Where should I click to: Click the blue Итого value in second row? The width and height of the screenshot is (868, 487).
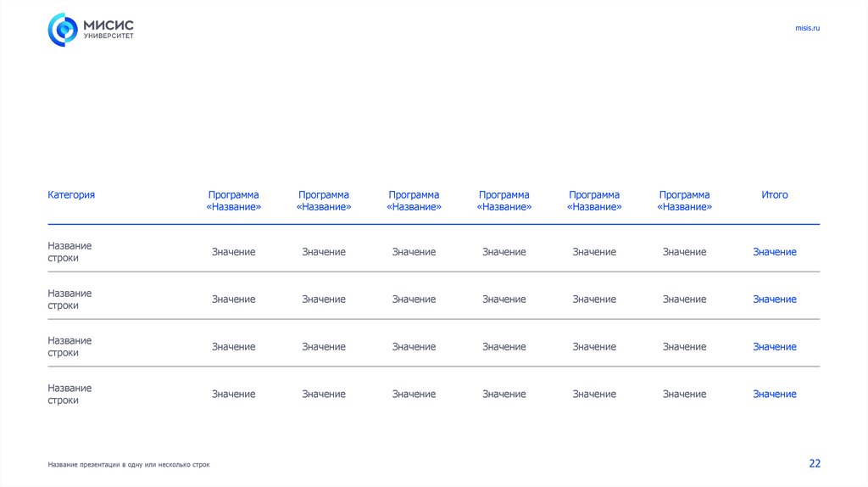click(x=774, y=299)
